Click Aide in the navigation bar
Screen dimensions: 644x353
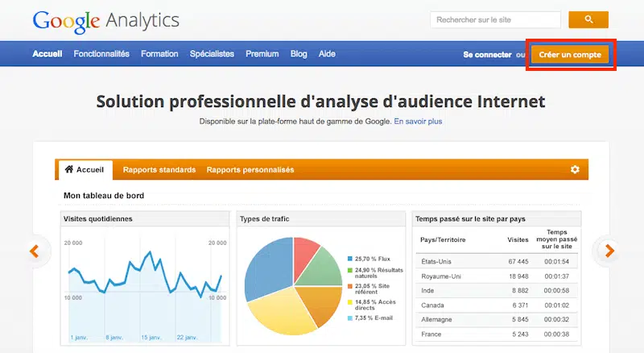(327, 54)
